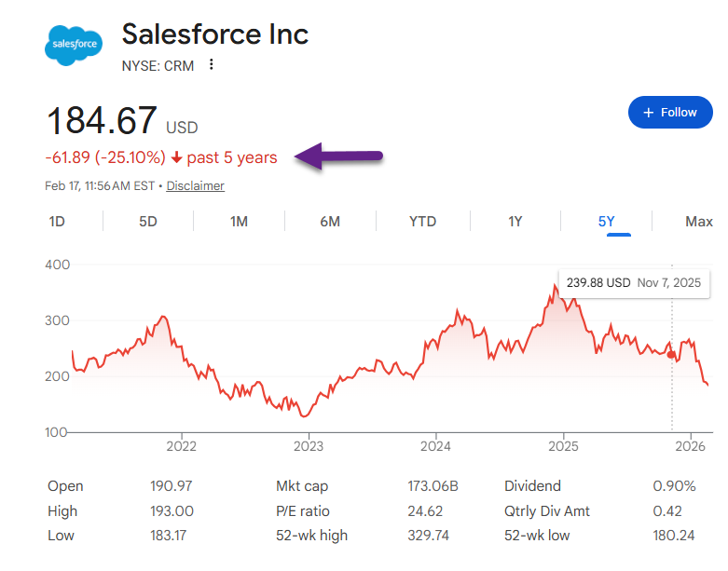The height and width of the screenshot is (571, 728).
Task: Select the Max time range tab
Action: click(698, 222)
